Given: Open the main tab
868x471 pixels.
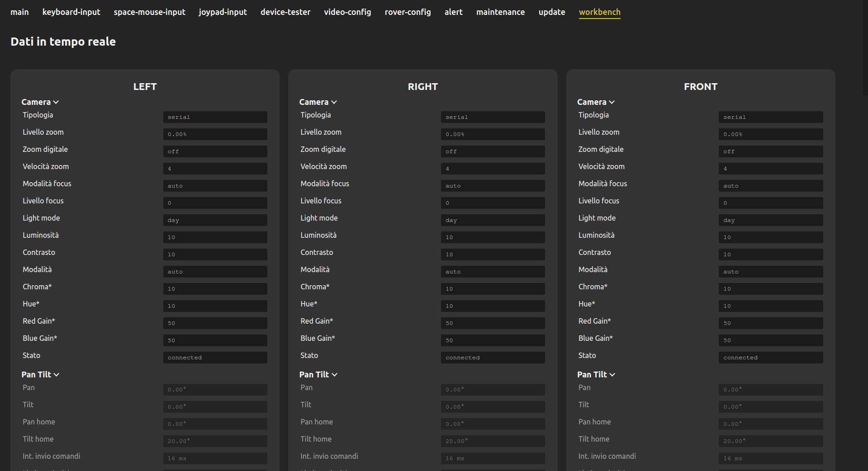Looking at the screenshot, I should coord(19,12).
